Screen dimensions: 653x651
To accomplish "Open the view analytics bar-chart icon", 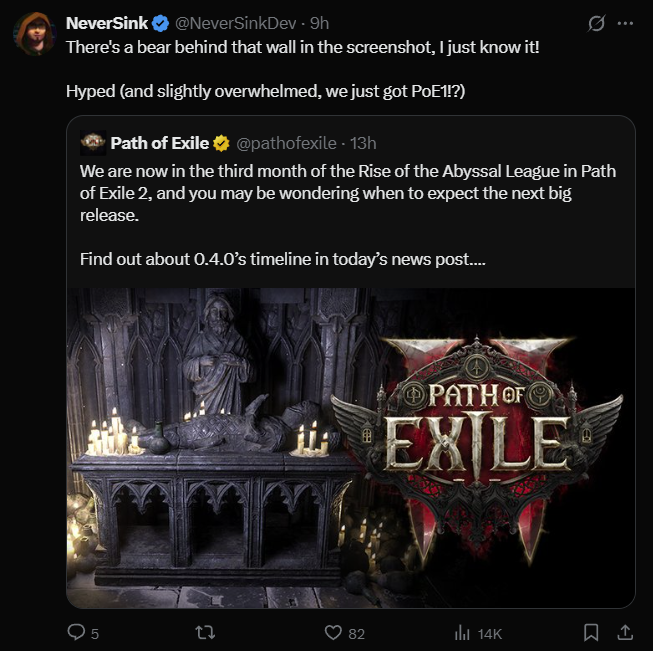I will (463, 632).
